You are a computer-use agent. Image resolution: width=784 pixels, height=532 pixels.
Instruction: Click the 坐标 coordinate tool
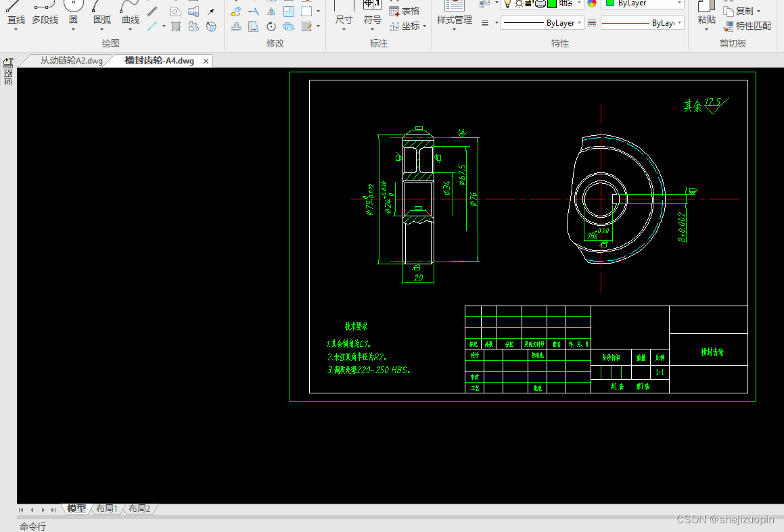tap(405, 26)
